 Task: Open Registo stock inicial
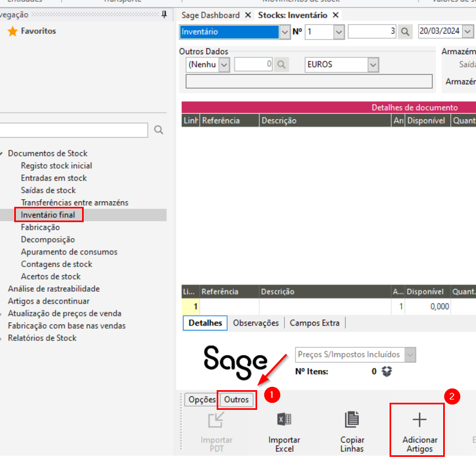click(56, 166)
